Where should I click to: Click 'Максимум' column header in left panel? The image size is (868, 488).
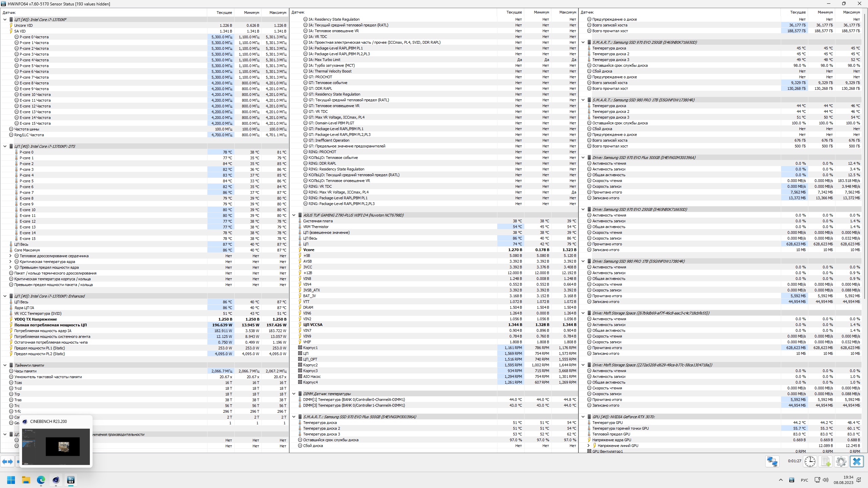[x=277, y=13]
